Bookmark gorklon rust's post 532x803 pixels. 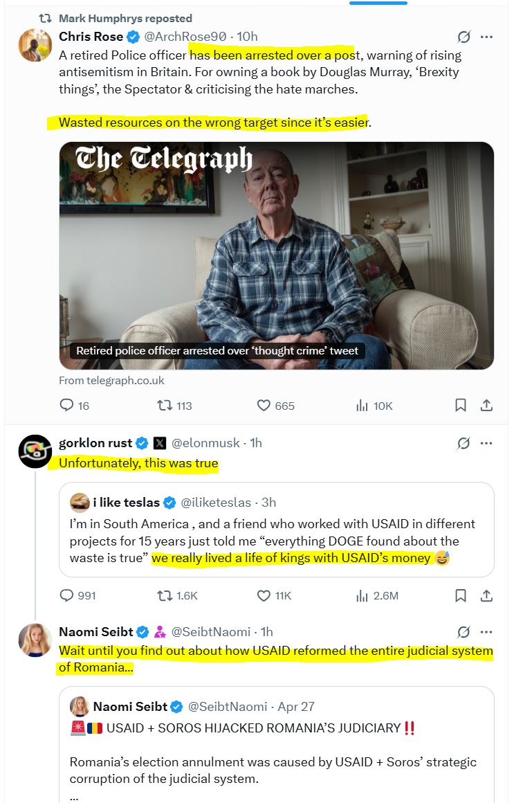pyautogui.click(x=461, y=595)
